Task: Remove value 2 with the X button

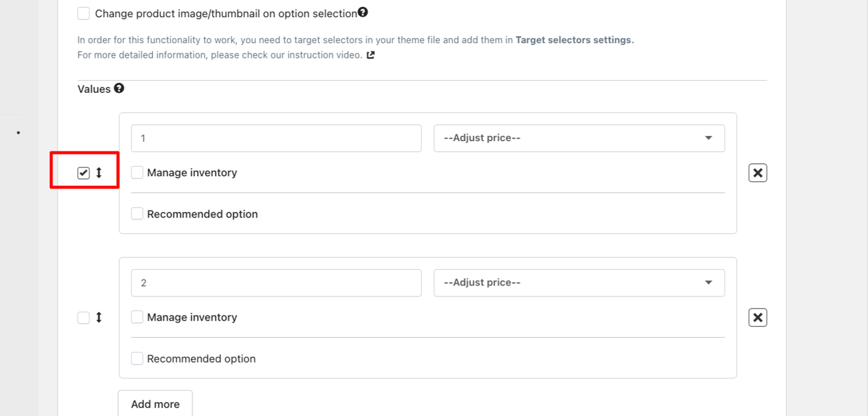Action: point(757,317)
